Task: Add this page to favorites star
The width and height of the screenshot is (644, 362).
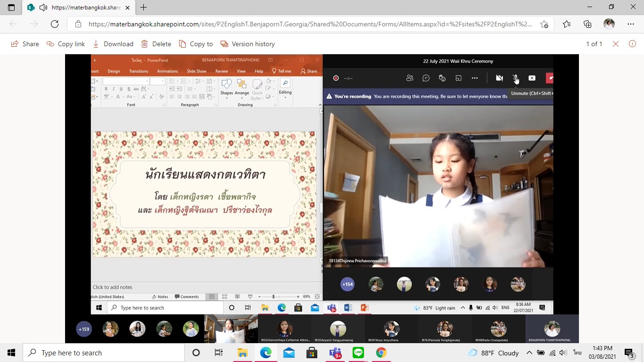Action: 544,24
